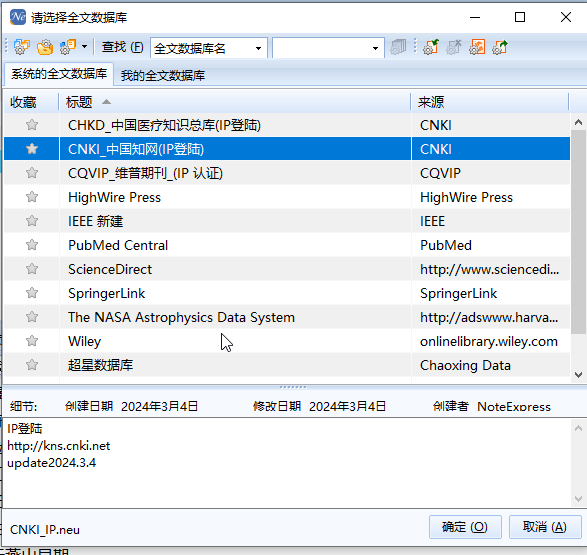
Task: Select the CNKI_中国知网(IP登陆) row
Action: pos(287,149)
